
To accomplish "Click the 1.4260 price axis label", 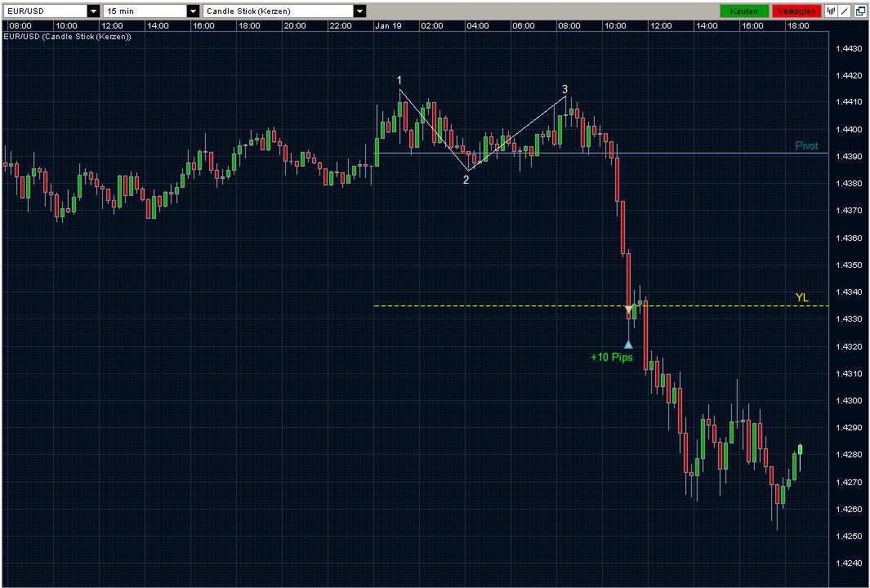I will tap(849, 510).
